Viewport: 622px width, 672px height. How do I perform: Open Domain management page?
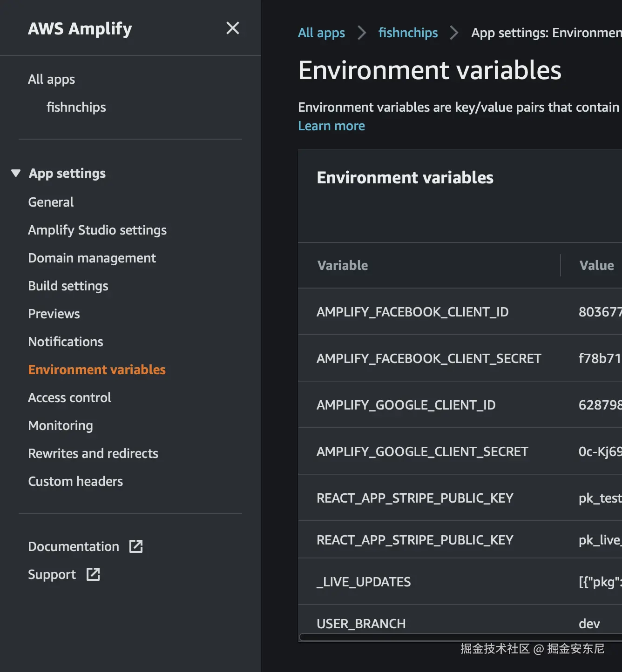(92, 258)
